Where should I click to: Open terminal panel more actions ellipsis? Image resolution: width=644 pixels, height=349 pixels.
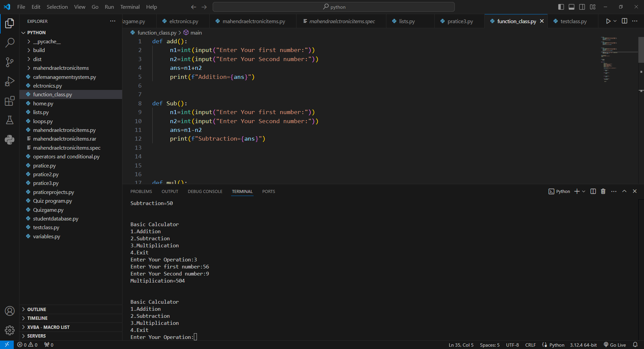tap(614, 191)
